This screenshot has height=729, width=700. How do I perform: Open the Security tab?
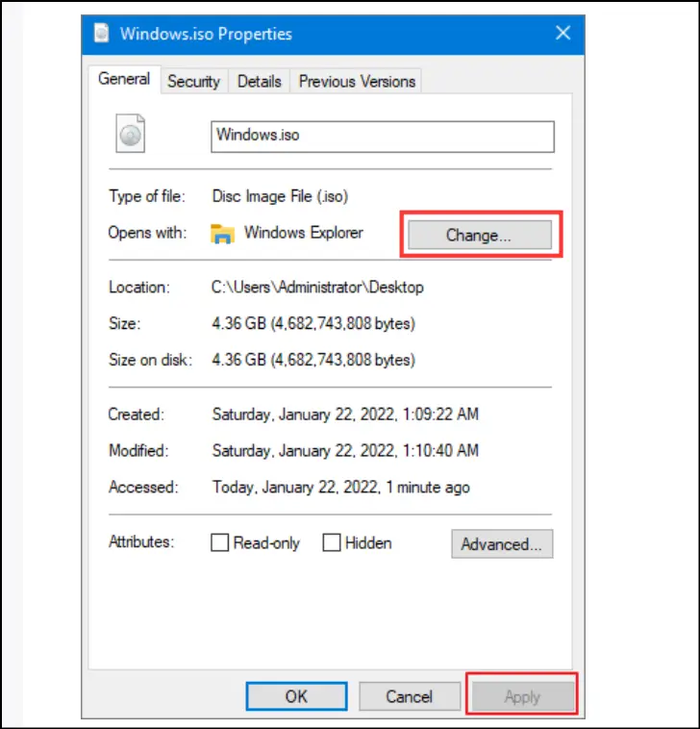(194, 82)
